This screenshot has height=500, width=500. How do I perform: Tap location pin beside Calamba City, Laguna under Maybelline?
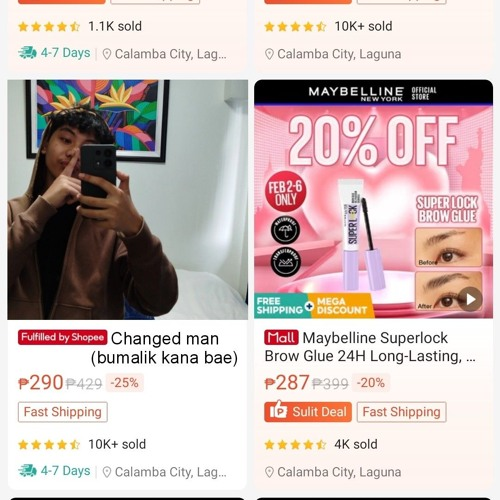tap(269, 472)
